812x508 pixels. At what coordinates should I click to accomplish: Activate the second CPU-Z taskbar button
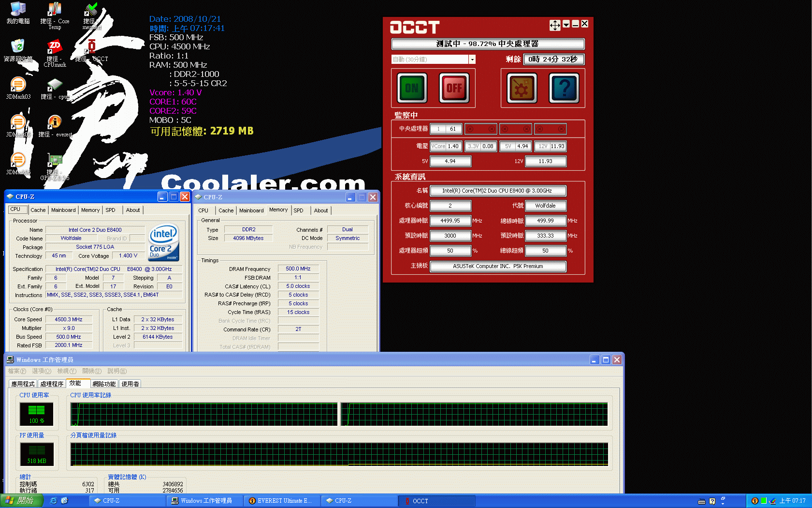click(x=359, y=501)
